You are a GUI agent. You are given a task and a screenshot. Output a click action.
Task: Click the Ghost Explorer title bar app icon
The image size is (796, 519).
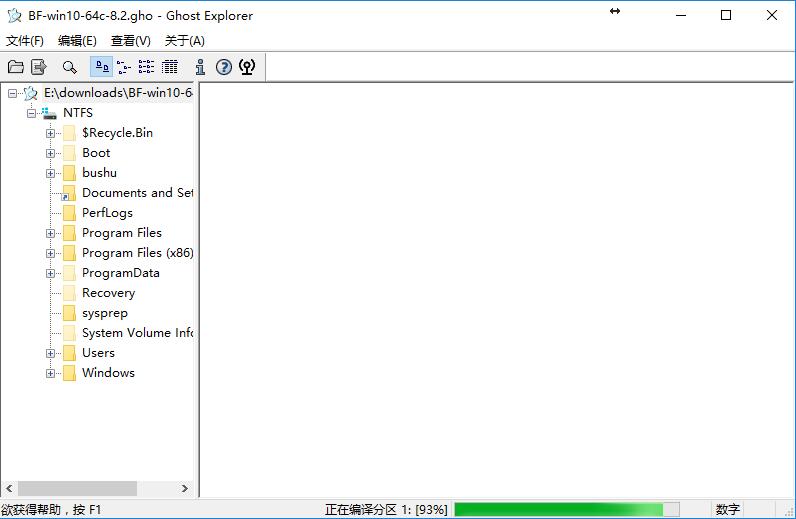pyautogui.click(x=14, y=16)
